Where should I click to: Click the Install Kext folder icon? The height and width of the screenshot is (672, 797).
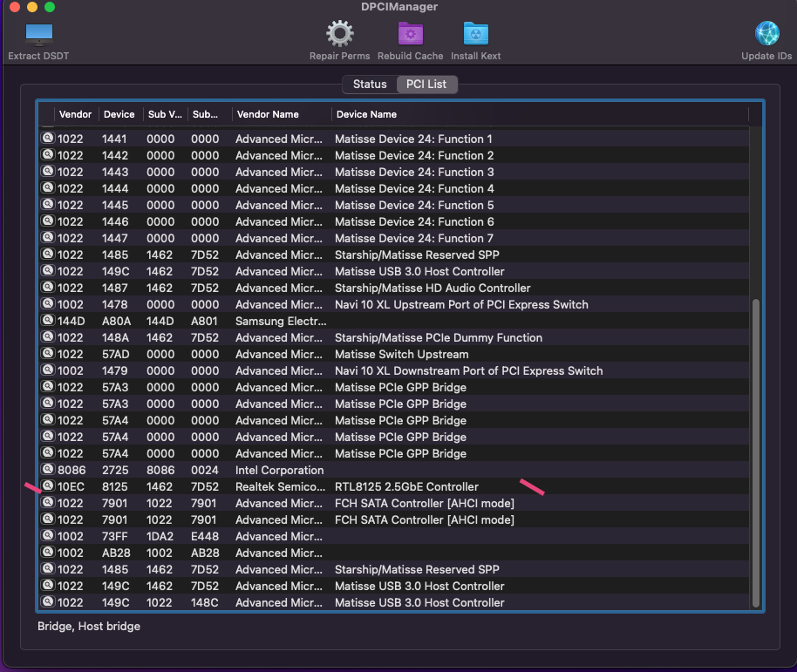point(475,35)
